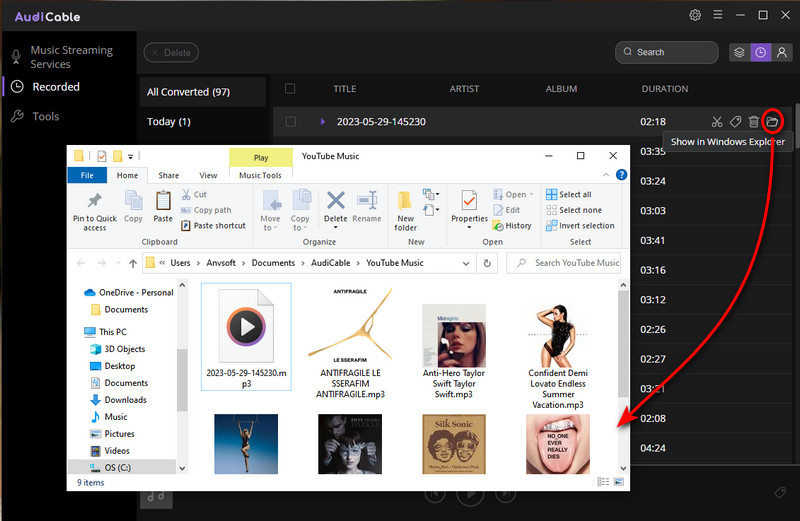Click Select all in Explorer ribbon

click(569, 194)
